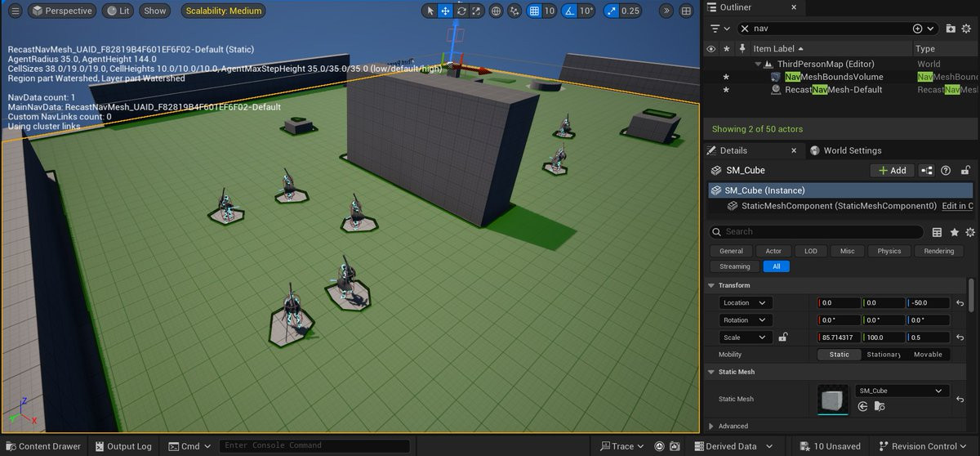Select the Physics filter category
The image size is (980, 456).
click(889, 251)
